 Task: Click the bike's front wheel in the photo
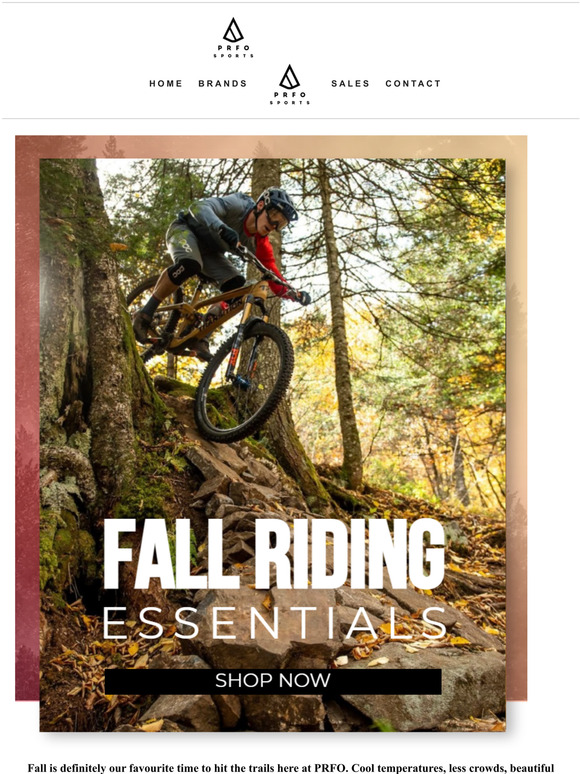pyautogui.click(x=244, y=381)
